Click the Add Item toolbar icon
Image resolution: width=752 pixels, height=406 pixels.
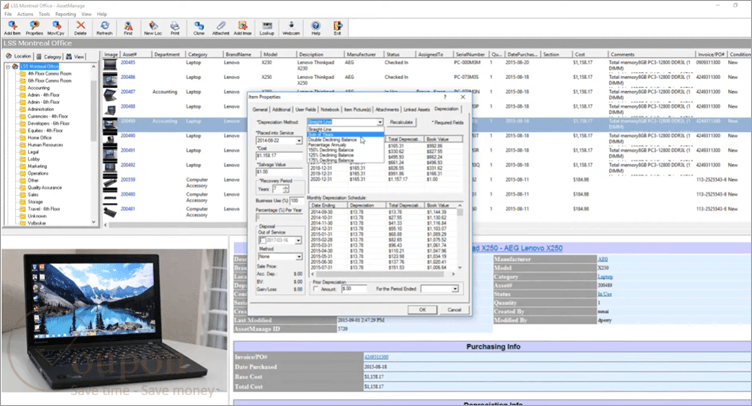(12, 28)
